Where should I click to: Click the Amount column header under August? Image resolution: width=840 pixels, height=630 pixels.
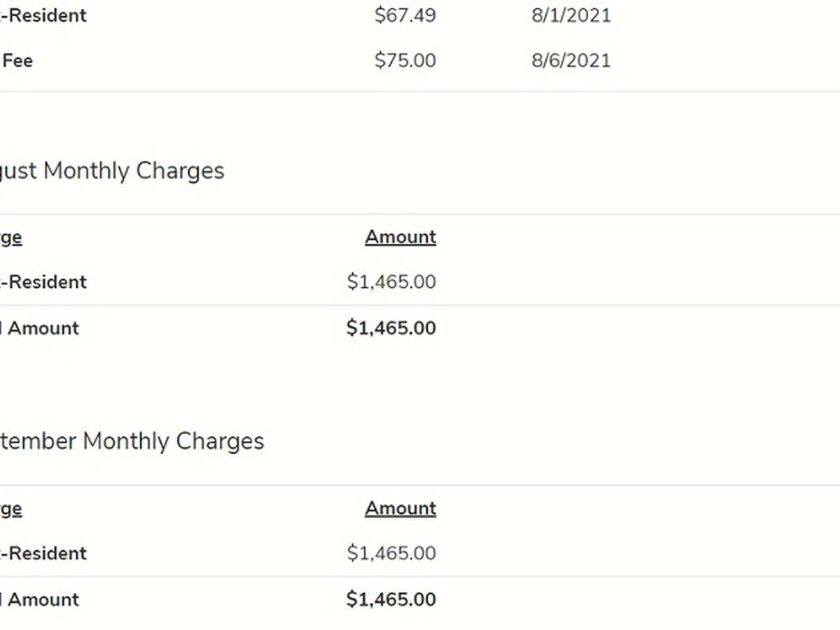click(400, 237)
